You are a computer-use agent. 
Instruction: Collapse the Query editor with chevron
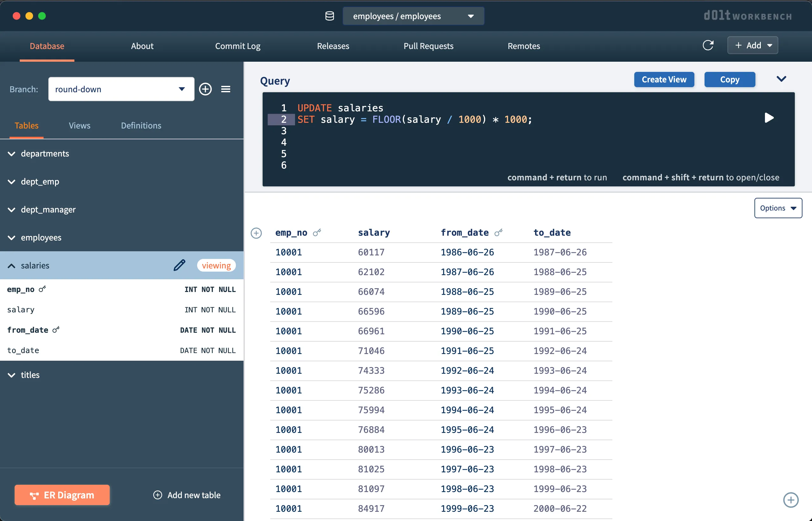pyautogui.click(x=781, y=79)
